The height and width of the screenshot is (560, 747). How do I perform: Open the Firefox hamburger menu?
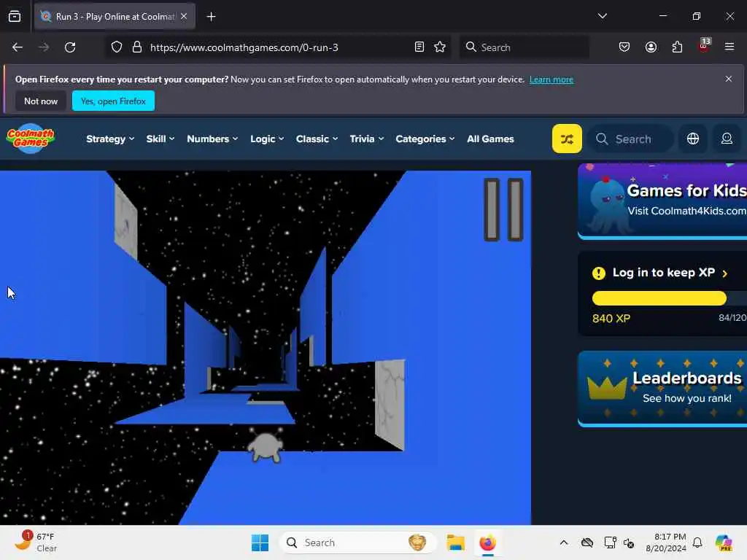(729, 47)
